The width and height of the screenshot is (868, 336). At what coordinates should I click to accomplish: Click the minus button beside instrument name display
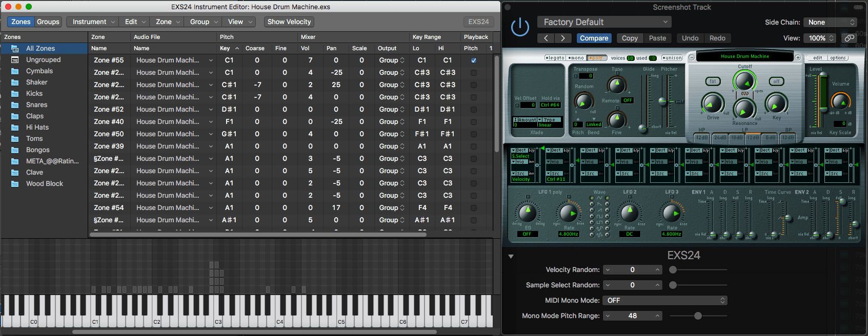coord(692,57)
